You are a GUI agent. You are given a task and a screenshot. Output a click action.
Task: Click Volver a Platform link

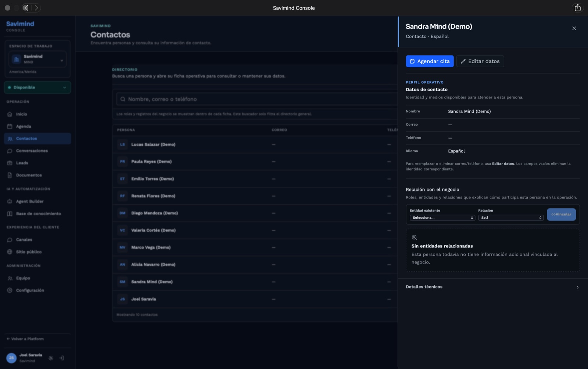(25, 339)
